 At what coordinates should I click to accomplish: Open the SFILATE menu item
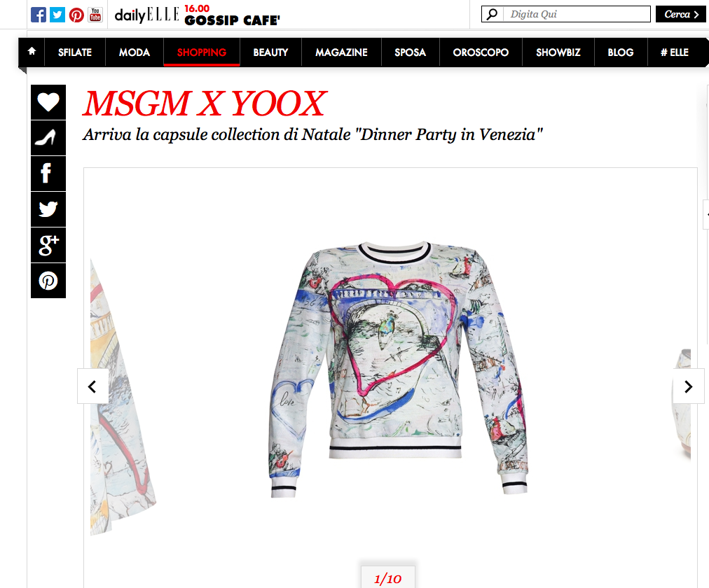coord(75,52)
